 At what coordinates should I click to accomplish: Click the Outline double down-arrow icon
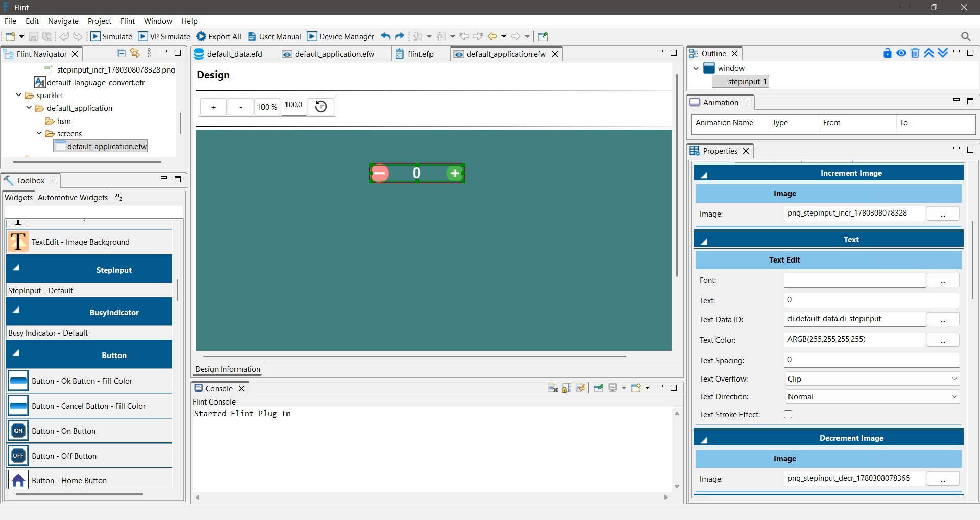(x=943, y=53)
